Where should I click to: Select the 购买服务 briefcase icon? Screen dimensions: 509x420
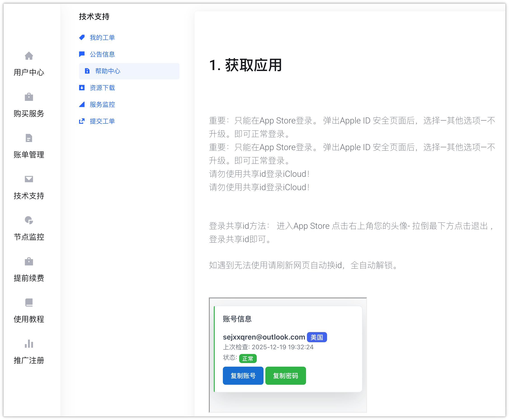(29, 97)
